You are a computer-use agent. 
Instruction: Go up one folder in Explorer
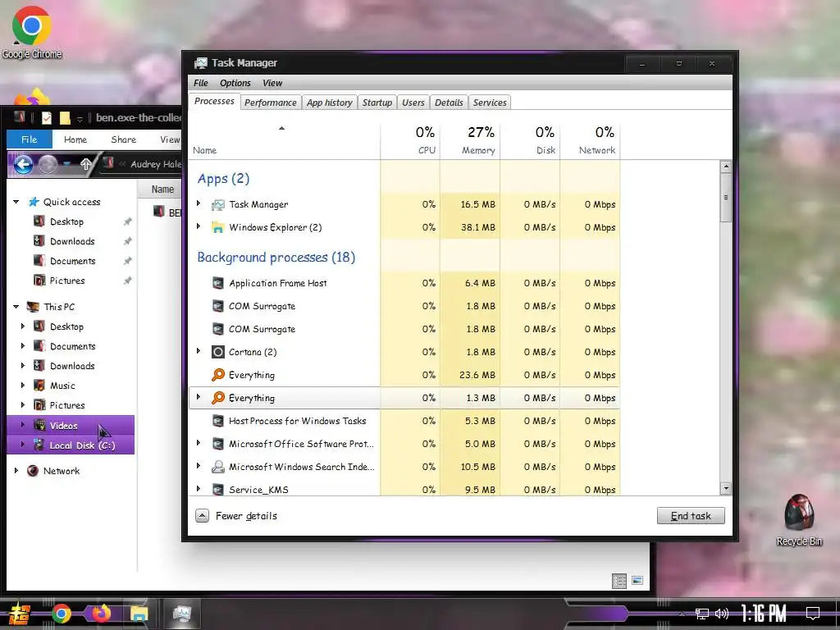pos(85,164)
